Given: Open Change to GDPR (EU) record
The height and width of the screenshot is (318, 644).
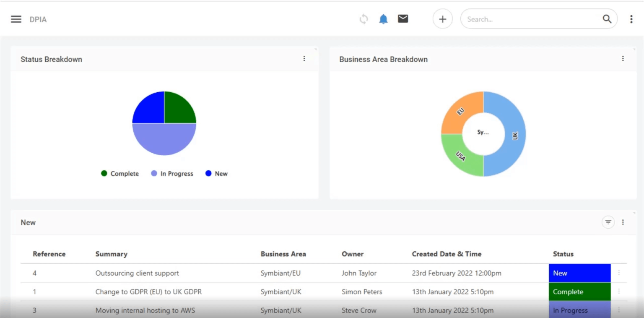Looking at the screenshot, I should 148,292.
